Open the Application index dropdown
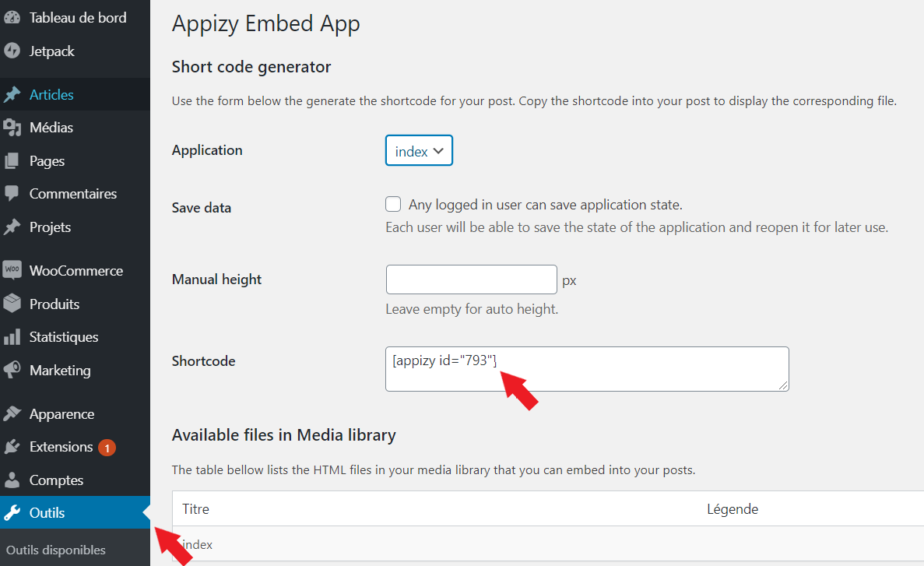This screenshot has width=924, height=566. click(419, 151)
